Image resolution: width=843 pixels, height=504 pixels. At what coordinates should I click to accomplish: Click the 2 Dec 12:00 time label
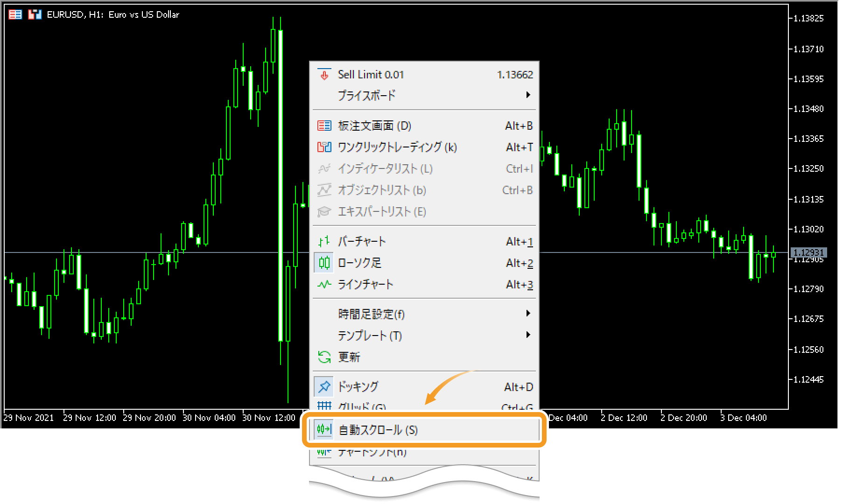(624, 418)
